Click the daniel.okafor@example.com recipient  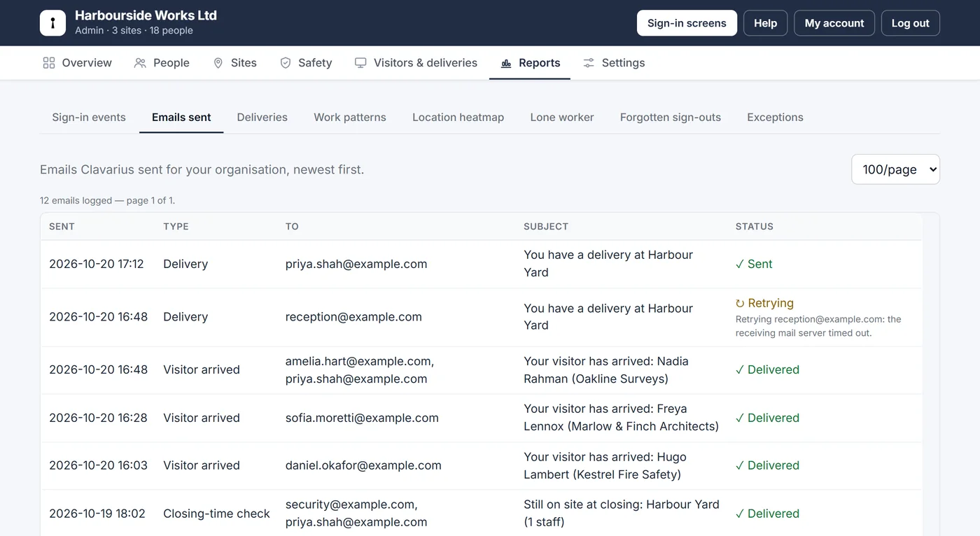point(363,465)
